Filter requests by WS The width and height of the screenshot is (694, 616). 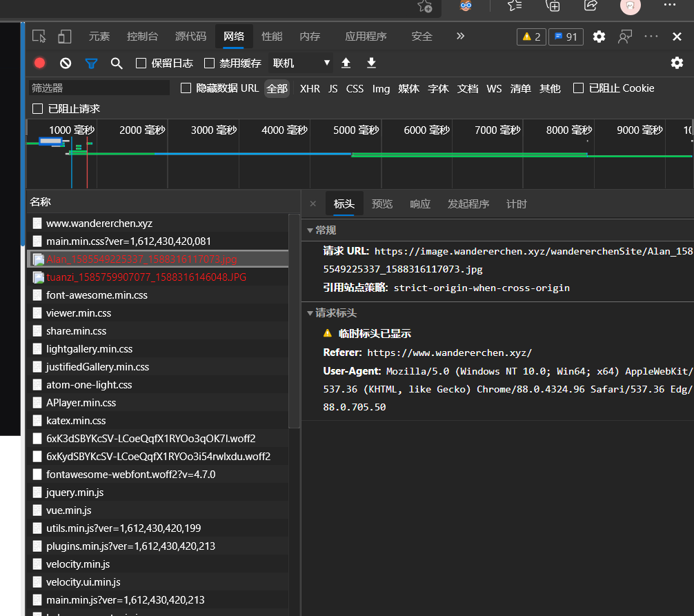(x=494, y=88)
